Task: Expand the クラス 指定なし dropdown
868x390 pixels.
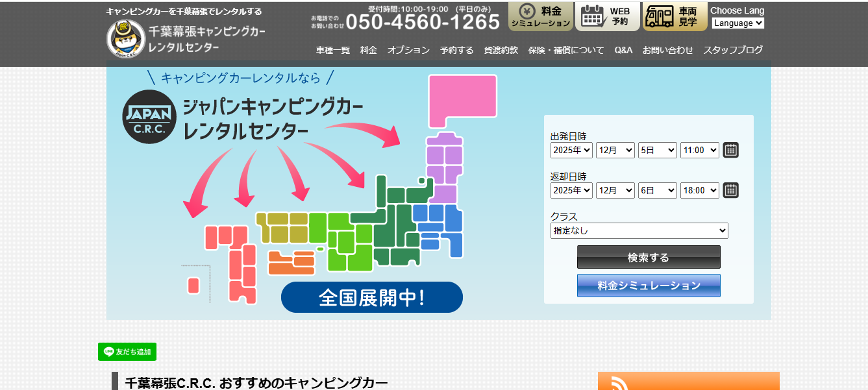Action: (x=639, y=230)
